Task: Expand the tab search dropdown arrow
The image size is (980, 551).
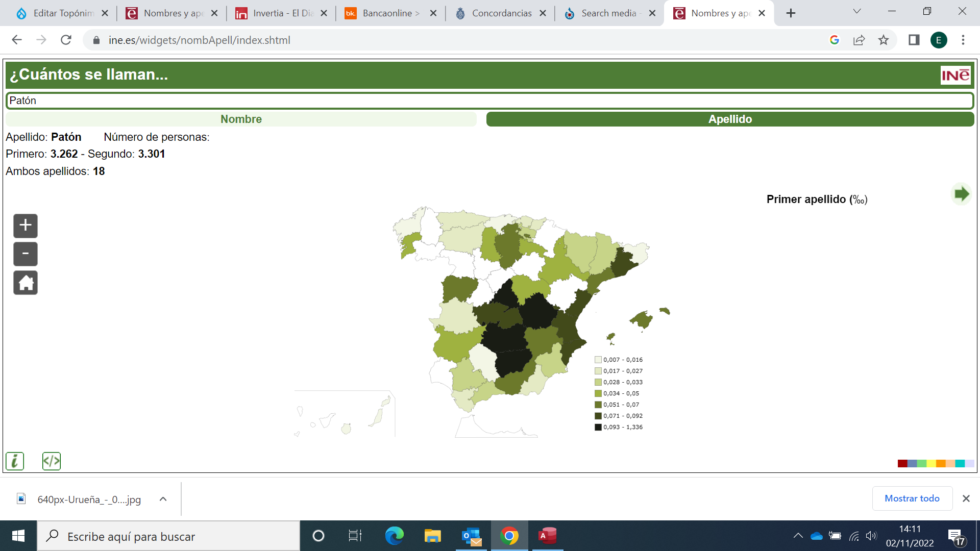Action: [x=857, y=12]
